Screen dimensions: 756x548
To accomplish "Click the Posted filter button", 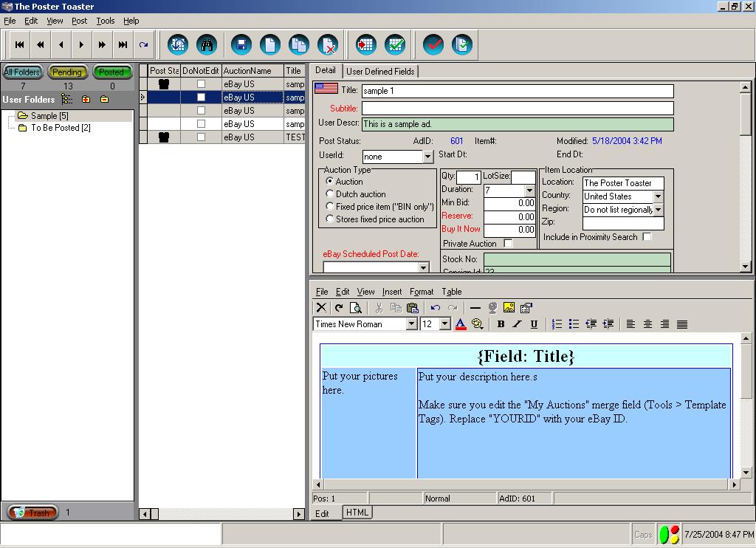I will tap(112, 72).
